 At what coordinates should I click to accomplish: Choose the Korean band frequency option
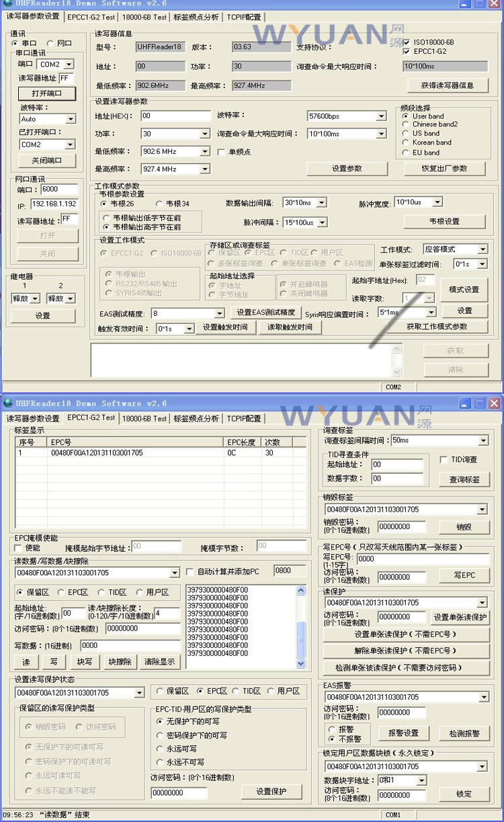click(x=406, y=142)
